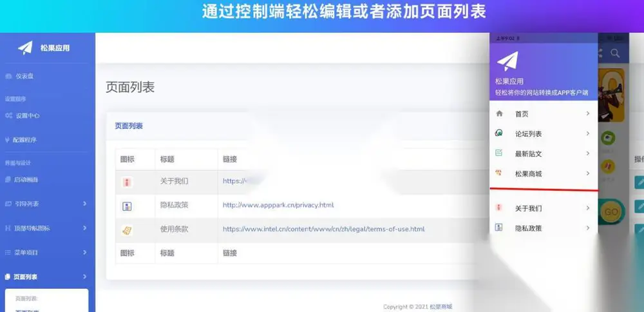The image size is (644, 312).
Task: Open 论坛列表 in the phone menu
Action: [529, 134]
